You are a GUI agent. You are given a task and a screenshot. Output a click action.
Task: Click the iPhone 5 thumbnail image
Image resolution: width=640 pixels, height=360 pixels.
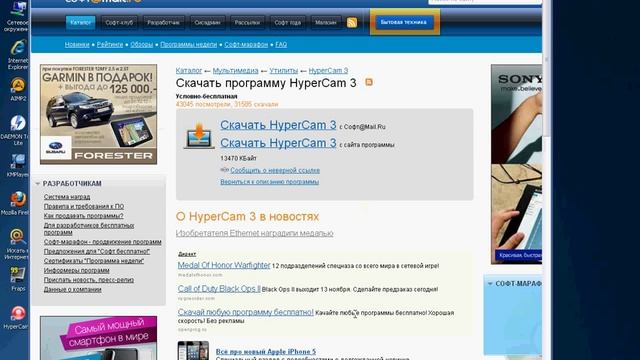click(193, 351)
